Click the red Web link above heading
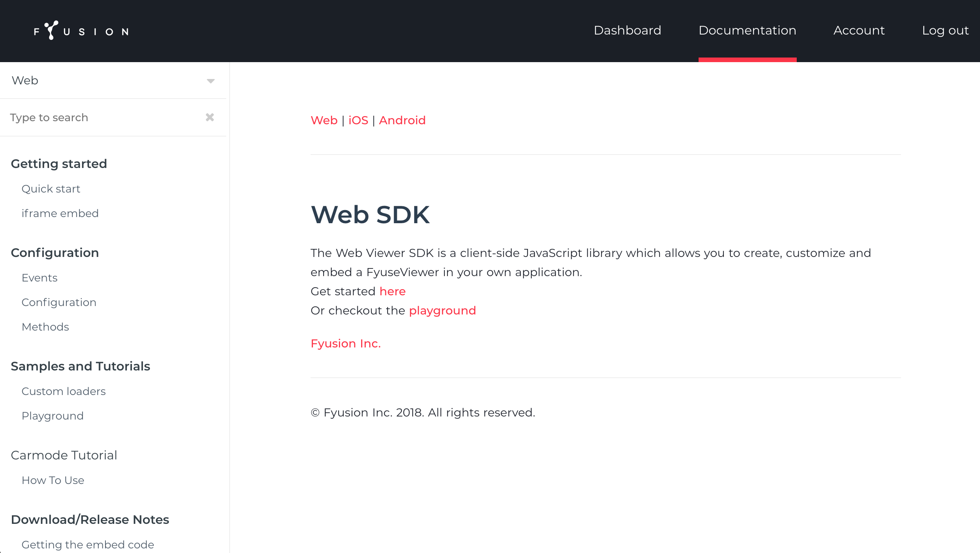980x553 pixels. [324, 120]
